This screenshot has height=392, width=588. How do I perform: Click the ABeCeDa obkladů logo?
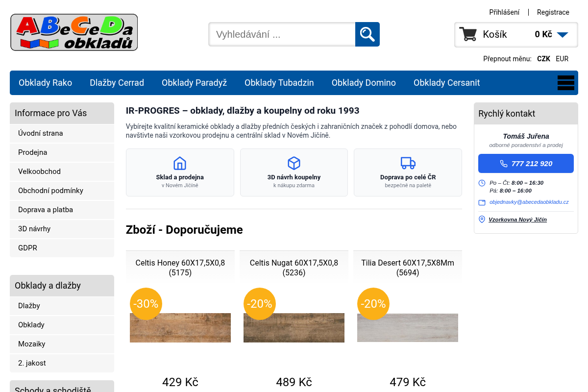tap(74, 32)
